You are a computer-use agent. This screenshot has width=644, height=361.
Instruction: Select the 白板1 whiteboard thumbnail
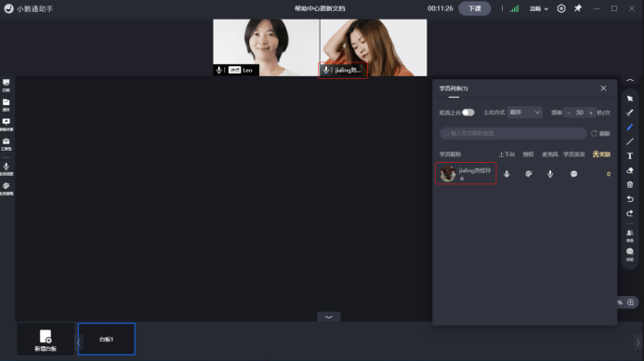coord(106,340)
